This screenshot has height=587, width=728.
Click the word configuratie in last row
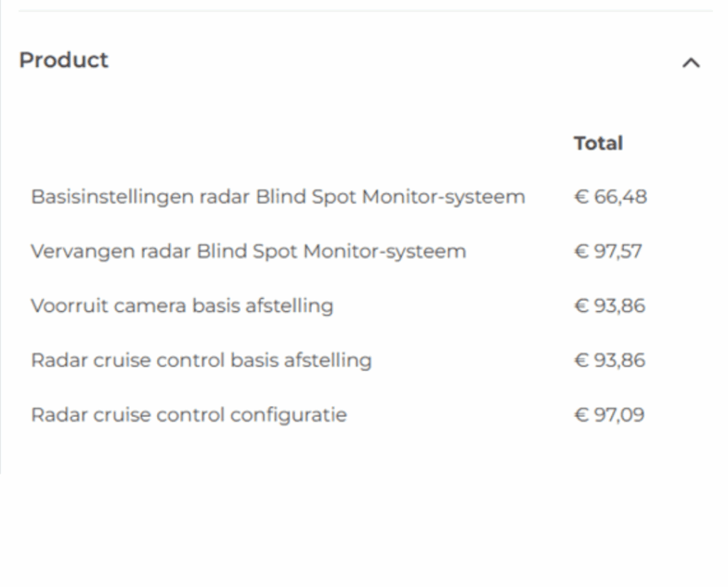coord(289,415)
